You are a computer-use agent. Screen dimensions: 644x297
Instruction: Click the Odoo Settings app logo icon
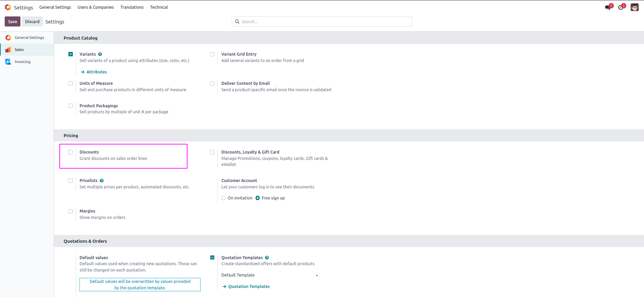(8, 7)
